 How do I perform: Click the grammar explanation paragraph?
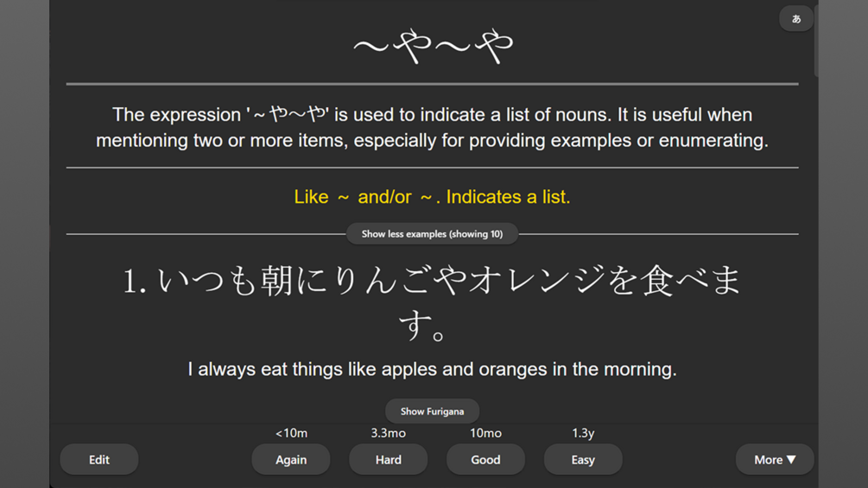[433, 127]
